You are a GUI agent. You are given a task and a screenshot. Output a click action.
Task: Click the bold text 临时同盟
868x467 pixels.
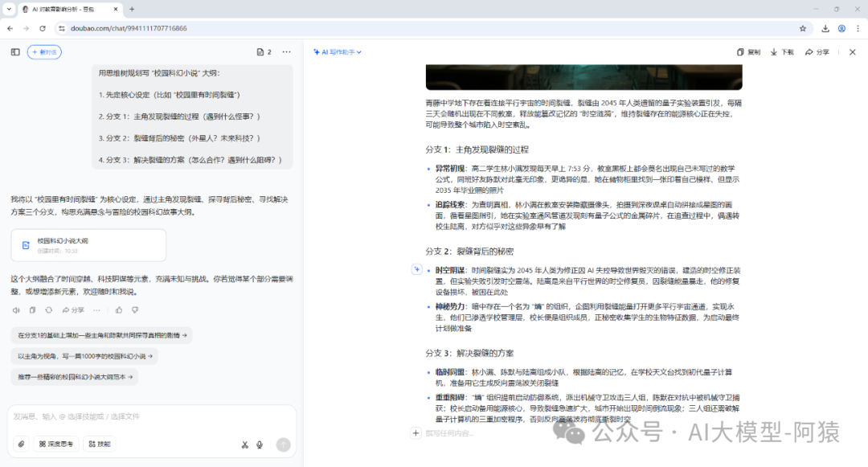click(449, 372)
